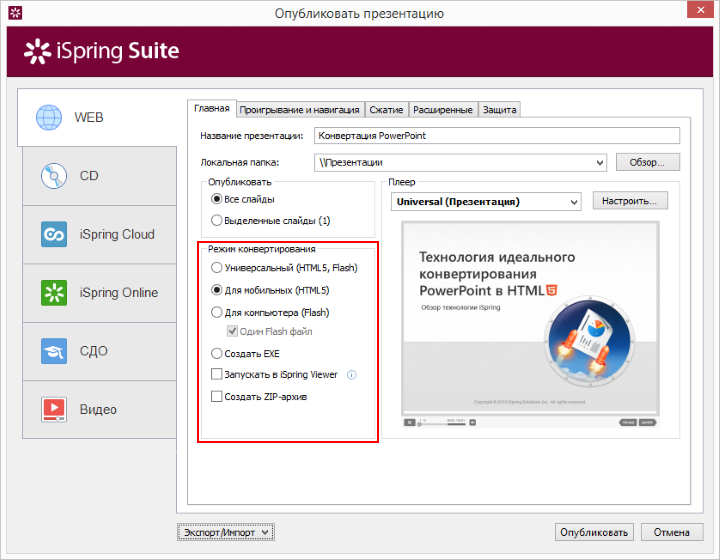This screenshot has height=560, width=720.
Task: Click pause button in player preview
Action: pyautogui.click(x=410, y=422)
